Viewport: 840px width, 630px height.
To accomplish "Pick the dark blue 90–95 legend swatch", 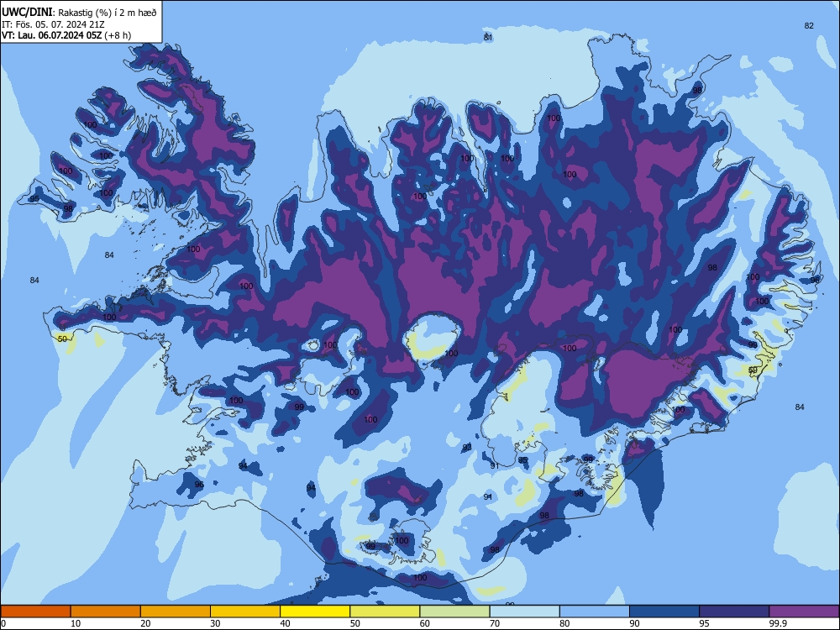I will (x=664, y=612).
